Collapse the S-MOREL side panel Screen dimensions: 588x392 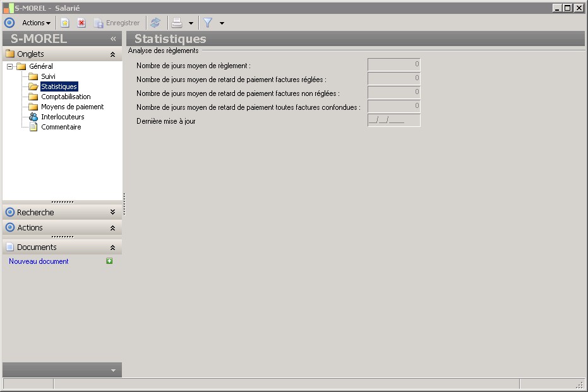coord(113,39)
